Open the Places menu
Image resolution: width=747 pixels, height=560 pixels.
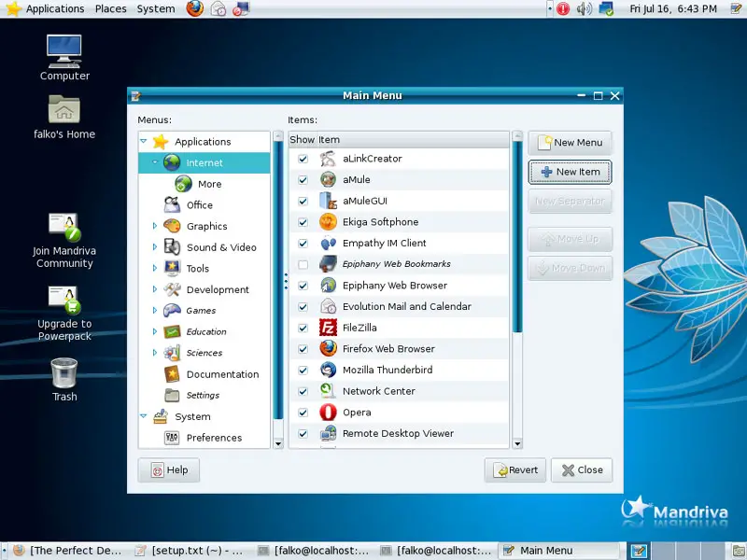[x=110, y=8]
